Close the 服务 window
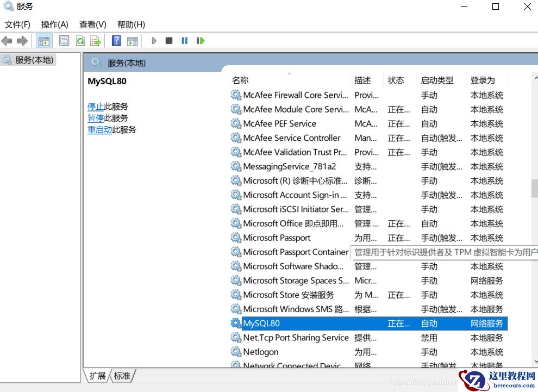 (x=528, y=7)
